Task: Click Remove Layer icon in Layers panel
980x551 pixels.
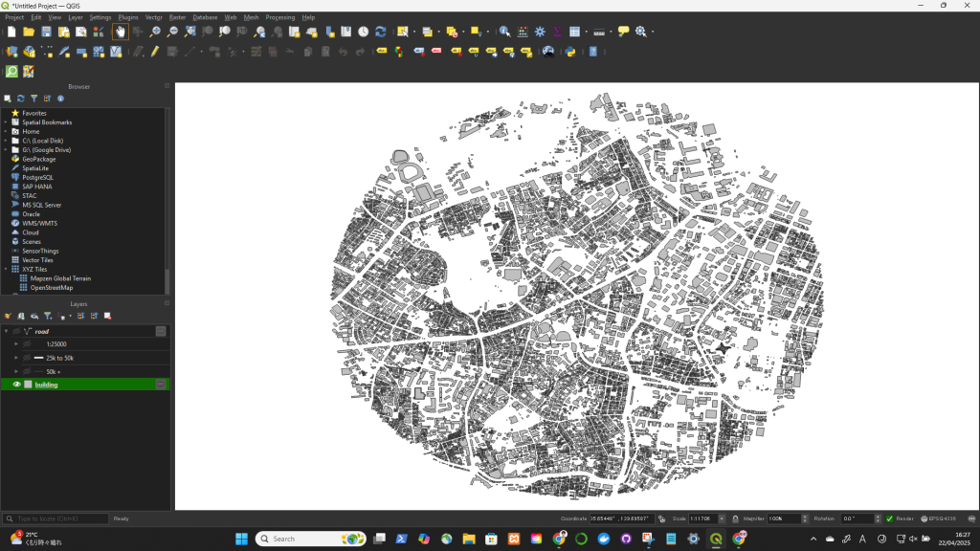Action: tap(107, 316)
